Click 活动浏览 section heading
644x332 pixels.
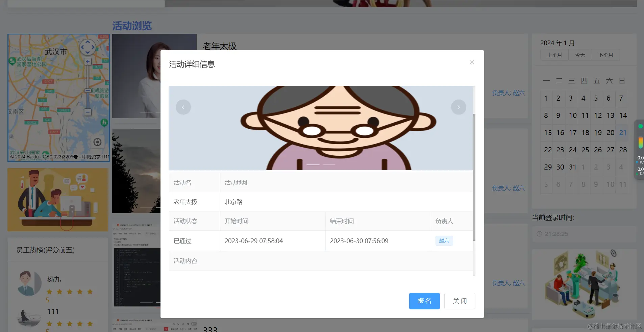132,26
